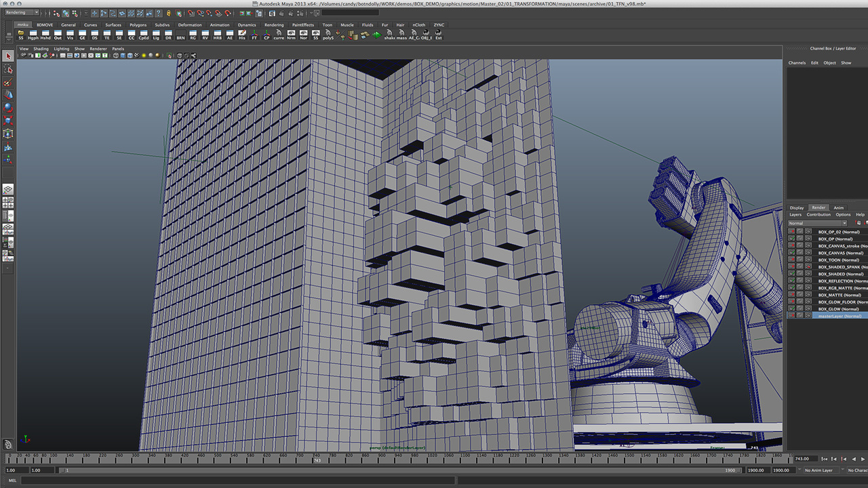Screen dimensions: 868x488
Task: Select the arrow Select tool
Action: tap(8, 57)
